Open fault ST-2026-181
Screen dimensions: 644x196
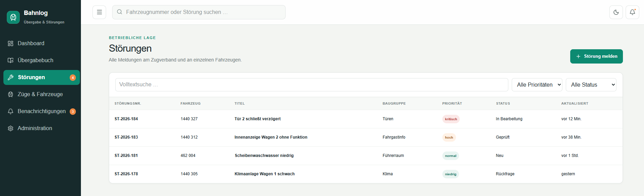[x=126, y=156]
